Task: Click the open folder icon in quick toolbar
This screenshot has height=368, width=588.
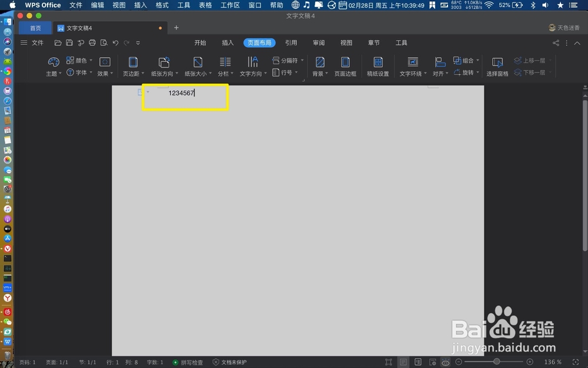Action: tap(58, 43)
